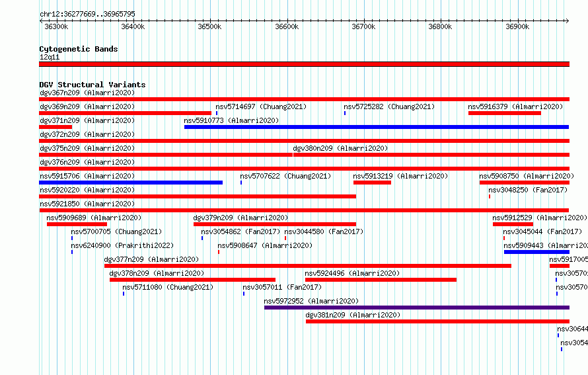Click the red bar under nsv5913219
Image resolution: width=588 pixels, height=375 pixels.
[x=372, y=183]
